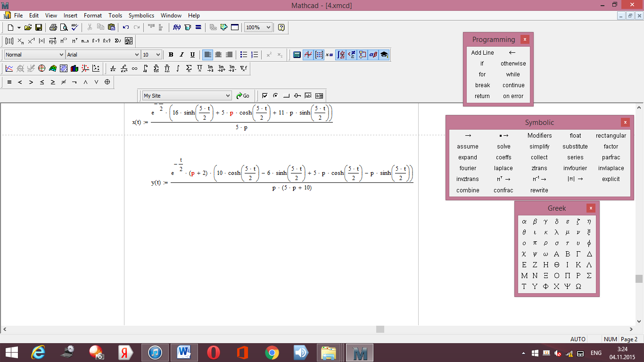Click the not-equal ≠ boolean operator
The width and height of the screenshot is (644, 362).
(64, 82)
